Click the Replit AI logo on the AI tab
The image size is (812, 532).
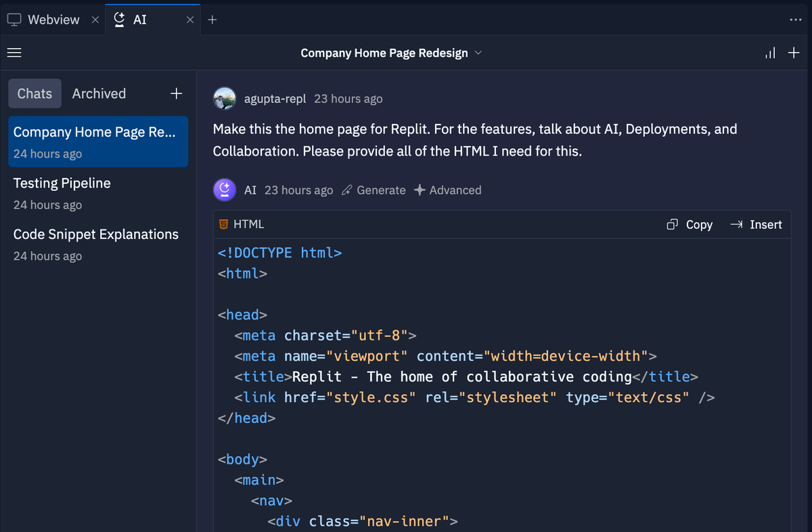(118, 20)
